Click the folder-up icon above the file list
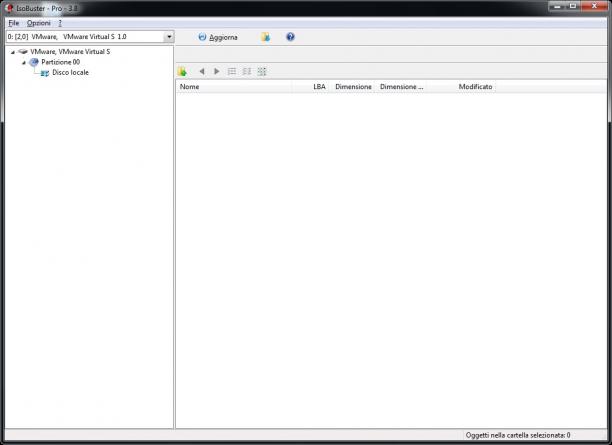Screen dimensions: 612x445 pyautogui.click(x=182, y=71)
